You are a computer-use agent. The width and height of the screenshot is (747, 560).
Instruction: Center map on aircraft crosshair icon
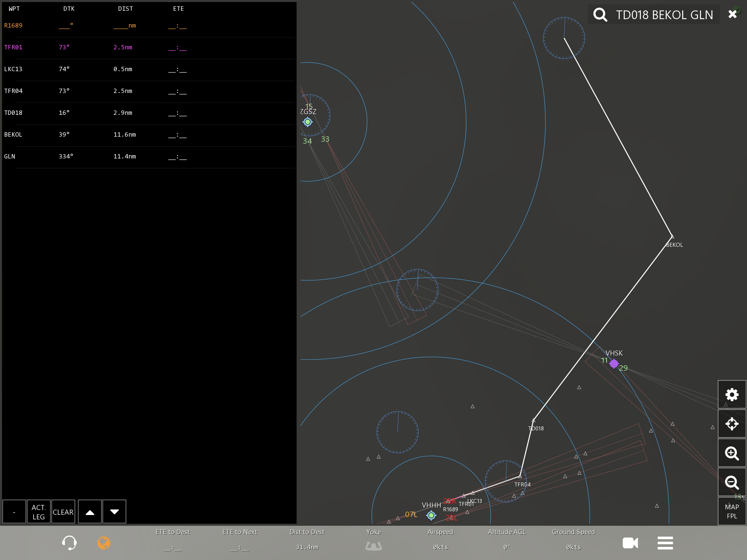(732, 424)
